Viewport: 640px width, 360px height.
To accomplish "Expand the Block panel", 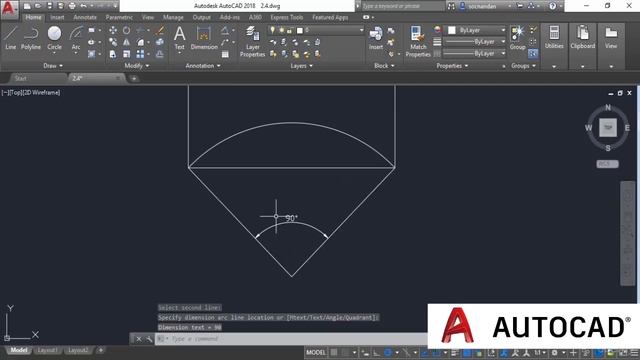I will tap(384, 66).
